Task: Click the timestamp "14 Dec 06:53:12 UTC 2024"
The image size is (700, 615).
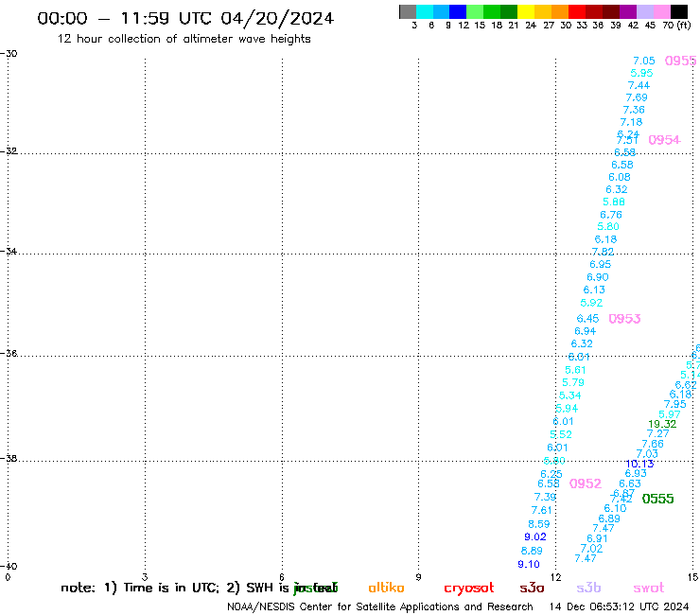Action: pos(619,607)
